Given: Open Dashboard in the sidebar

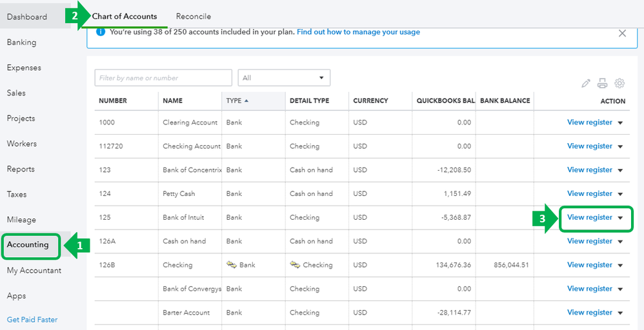Looking at the screenshot, I should (27, 17).
